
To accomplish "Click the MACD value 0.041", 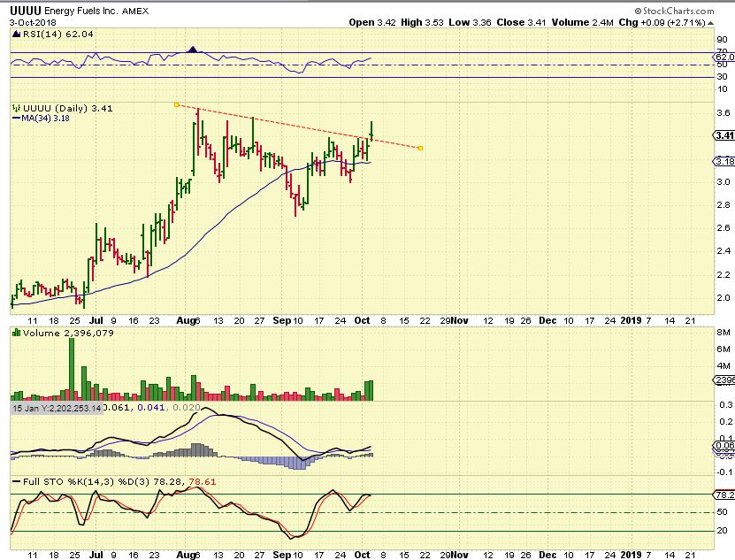I will click(150, 408).
